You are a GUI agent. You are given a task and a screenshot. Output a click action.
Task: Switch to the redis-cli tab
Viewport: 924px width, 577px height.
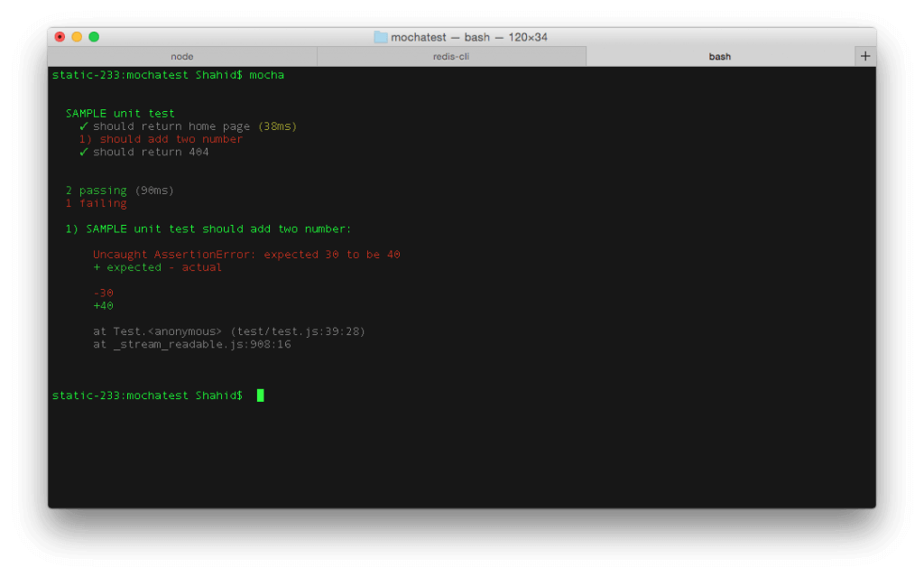pos(451,55)
